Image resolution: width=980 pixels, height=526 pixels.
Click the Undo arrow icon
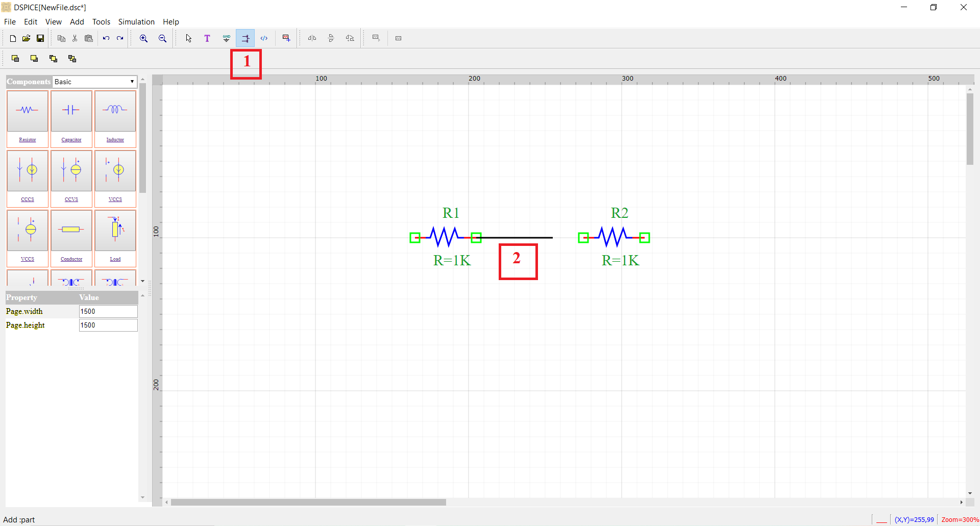click(106, 38)
